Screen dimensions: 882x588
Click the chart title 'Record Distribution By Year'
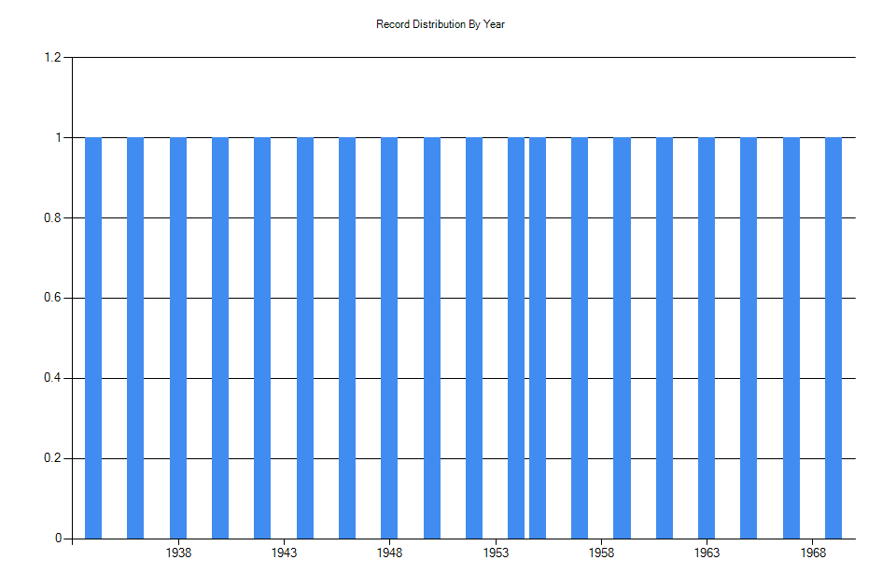pyautogui.click(x=439, y=26)
